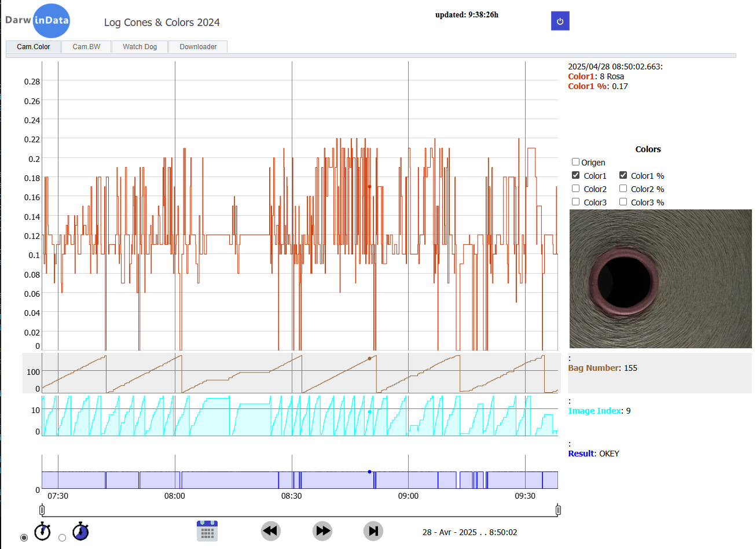Select the first stopwatch radio button
This screenshot has width=756, height=549.
click(x=24, y=537)
